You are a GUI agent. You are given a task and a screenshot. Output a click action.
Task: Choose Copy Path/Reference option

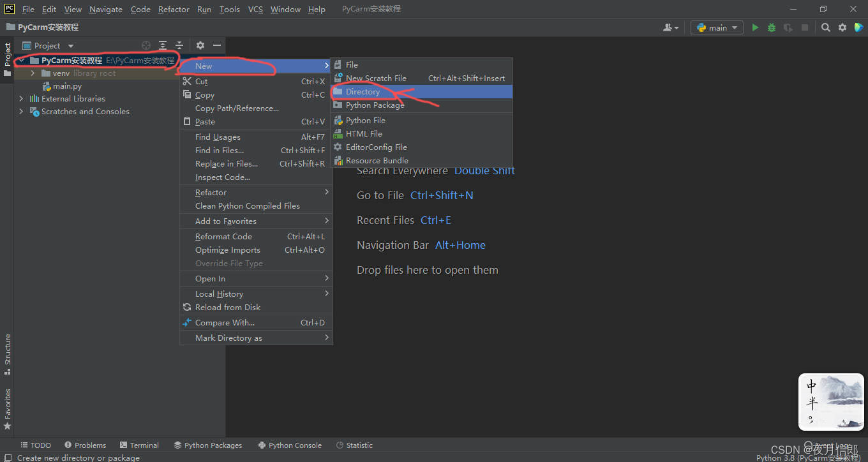point(255,108)
